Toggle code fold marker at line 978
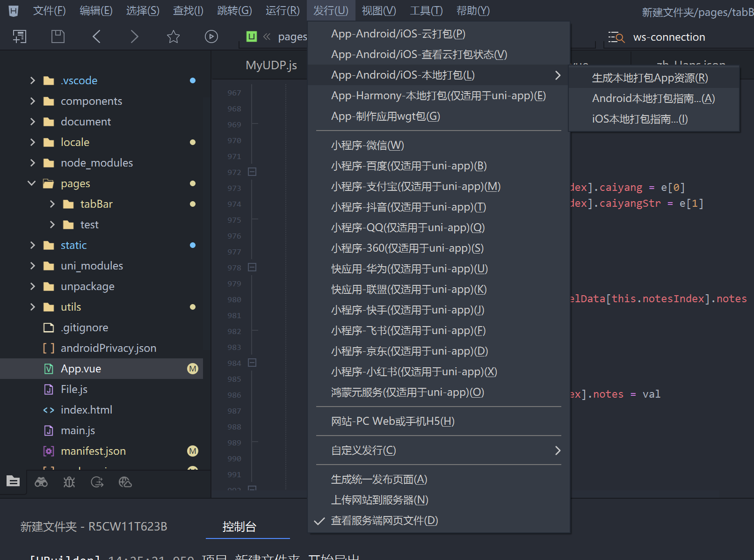 coord(252,267)
